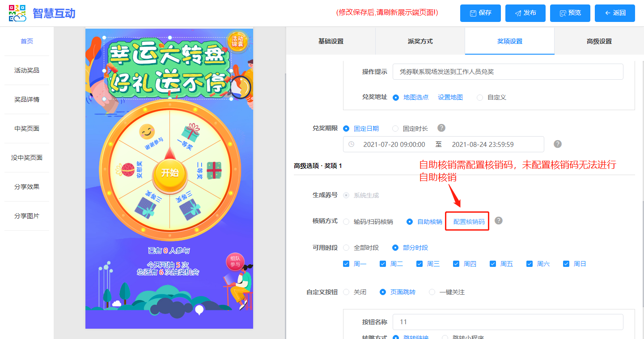Click the help icon next to 配置核销码
This screenshot has height=339, width=644.
(x=498, y=221)
